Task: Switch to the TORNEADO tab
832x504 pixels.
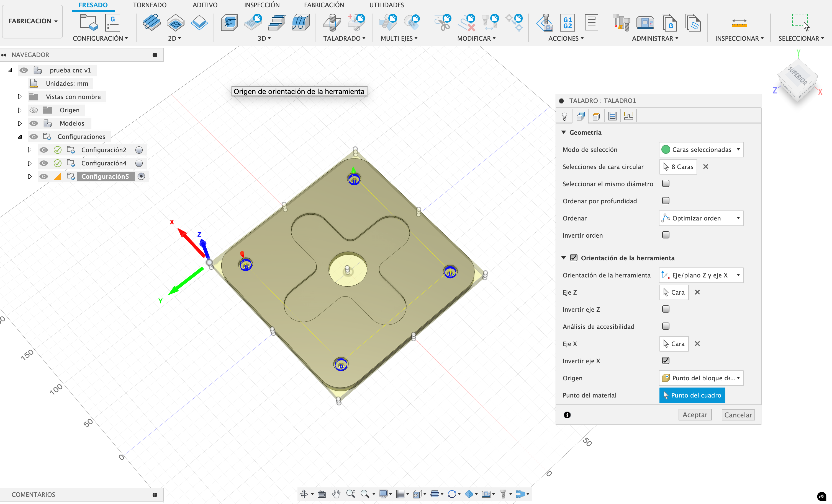Action: (x=149, y=5)
